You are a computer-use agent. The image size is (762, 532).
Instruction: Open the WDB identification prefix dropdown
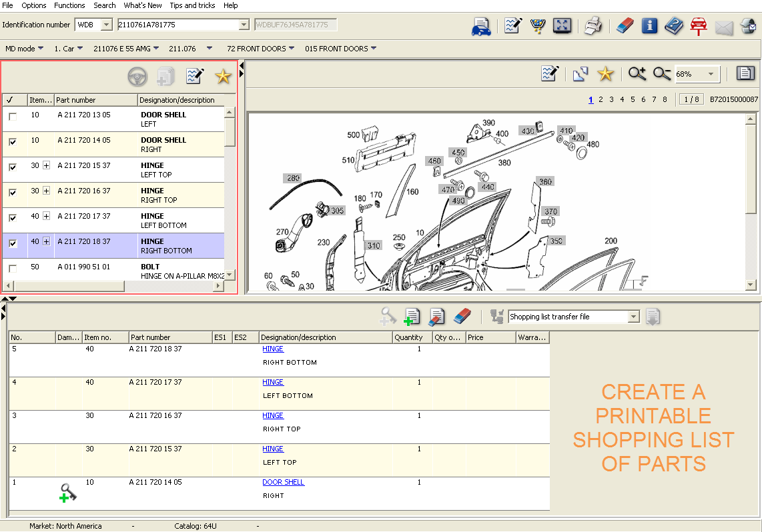pos(107,24)
